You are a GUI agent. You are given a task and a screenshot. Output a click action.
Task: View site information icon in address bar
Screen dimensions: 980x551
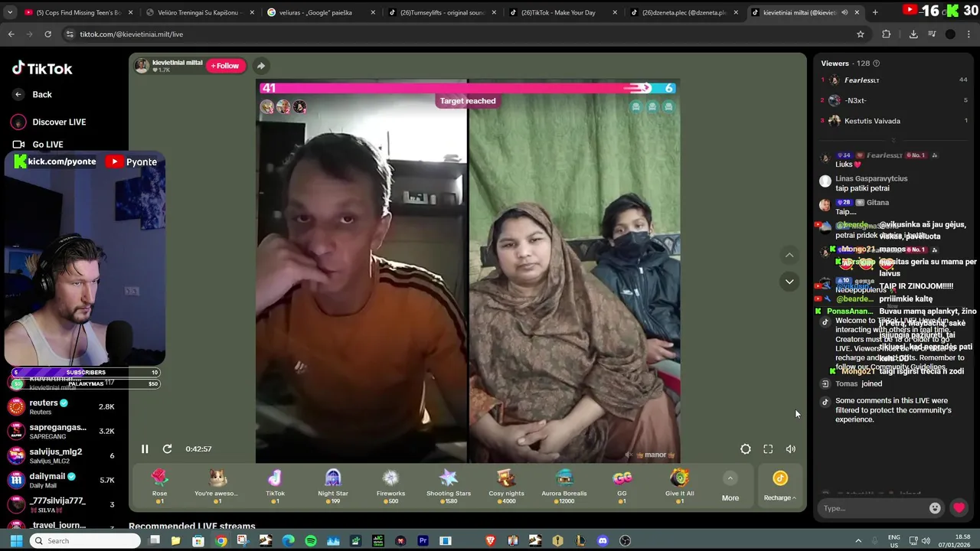[70, 34]
